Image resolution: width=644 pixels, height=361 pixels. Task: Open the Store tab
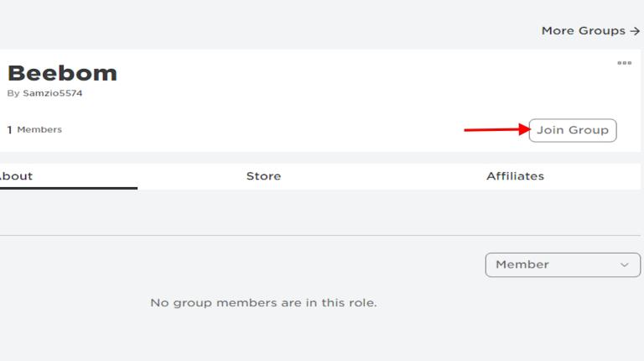[x=263, y=176]
